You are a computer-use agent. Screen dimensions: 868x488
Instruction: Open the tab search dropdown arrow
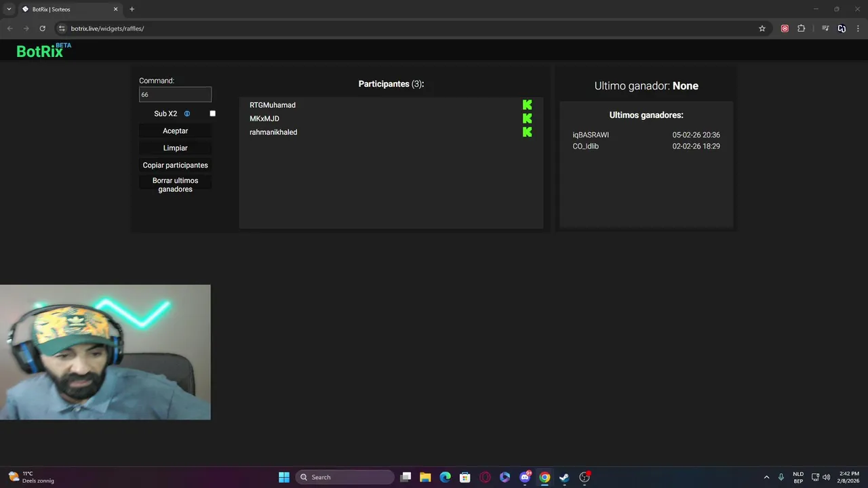(9, 9)
